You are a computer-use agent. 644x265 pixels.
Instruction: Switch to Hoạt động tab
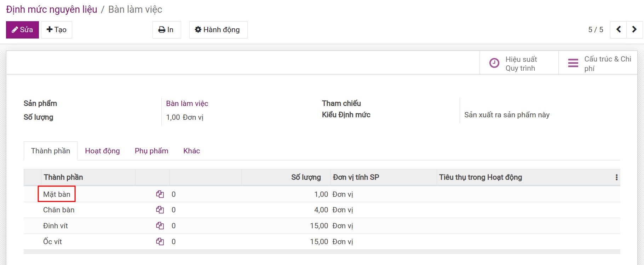pyautogui.click(x=102, y=151)
